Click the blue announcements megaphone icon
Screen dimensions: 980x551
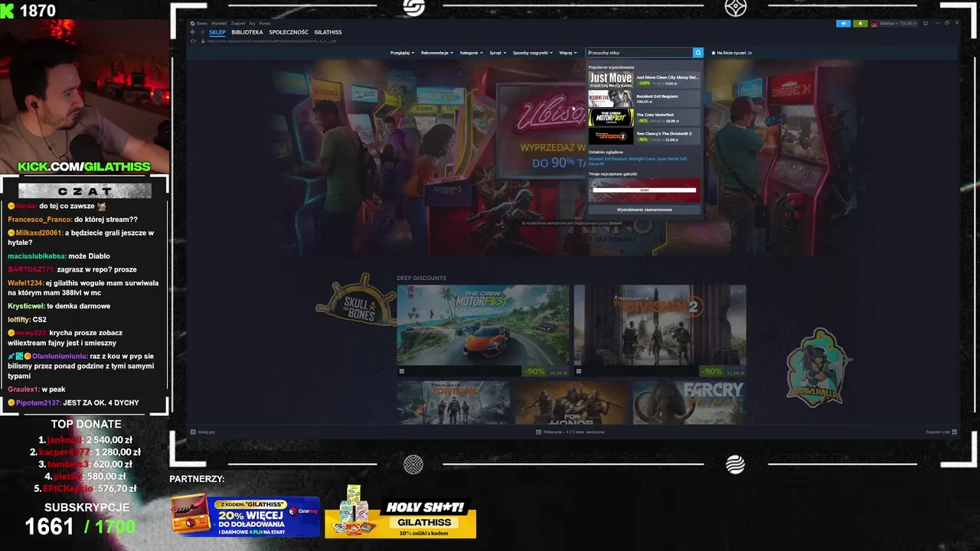pyautogui.click(x=843, y=24)
